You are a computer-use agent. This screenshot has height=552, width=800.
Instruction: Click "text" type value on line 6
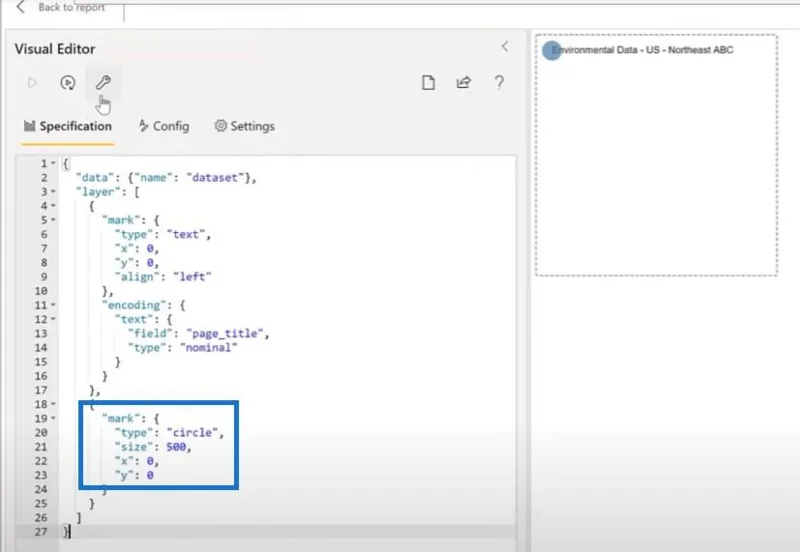[186, 234]
